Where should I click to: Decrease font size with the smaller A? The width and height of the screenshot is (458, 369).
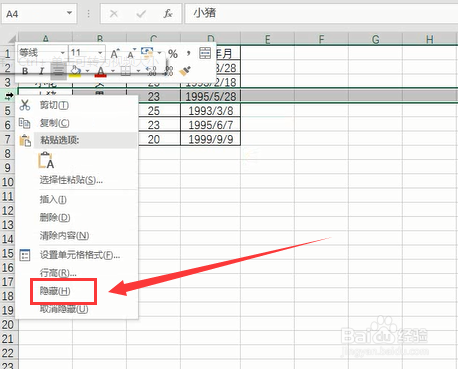tap(131, 54)
